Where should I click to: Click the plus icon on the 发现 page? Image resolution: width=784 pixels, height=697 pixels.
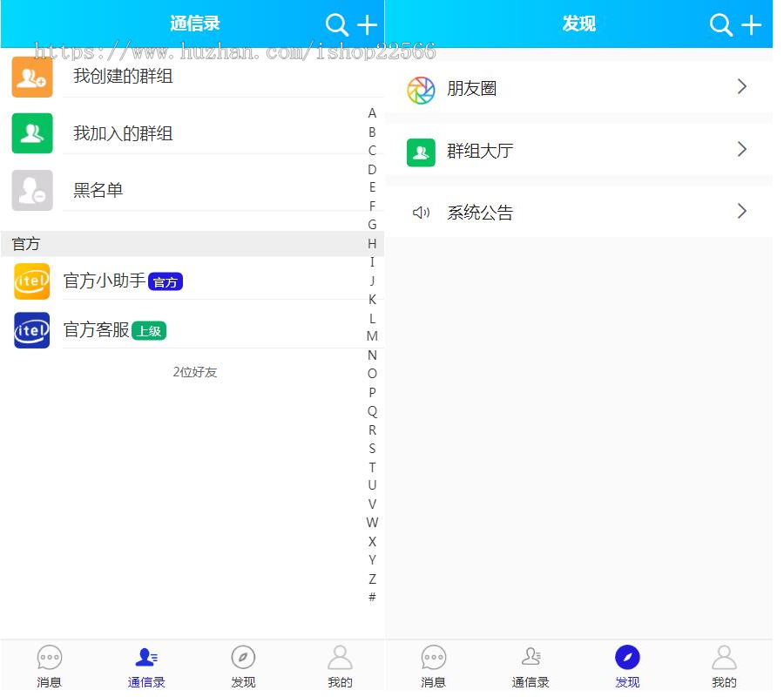click(x=752, y=24)
